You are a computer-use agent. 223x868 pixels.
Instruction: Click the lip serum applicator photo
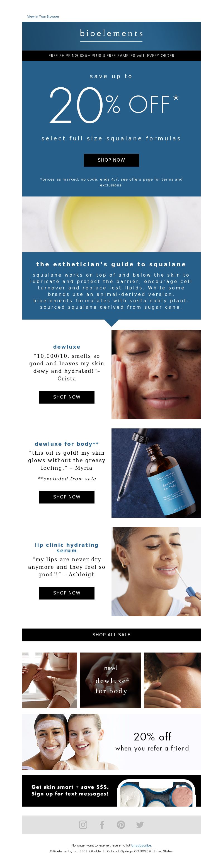tap(156, 572)
